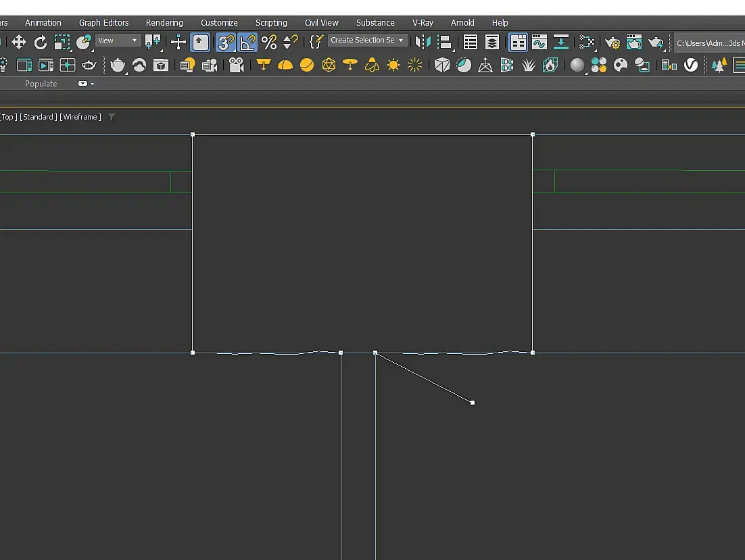Select the Rotate tool
This screenshot has width=745, height=560.
(x=41, y=43)
